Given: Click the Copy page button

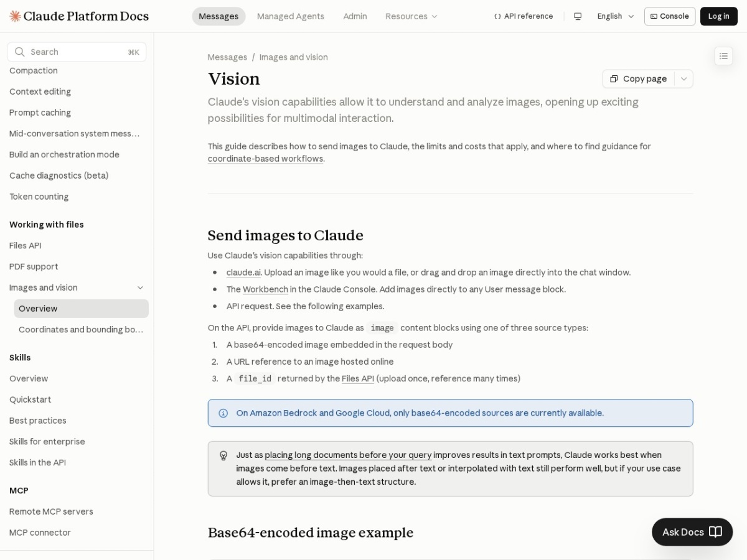Looking at the screenshot, I should click(639, 79).
